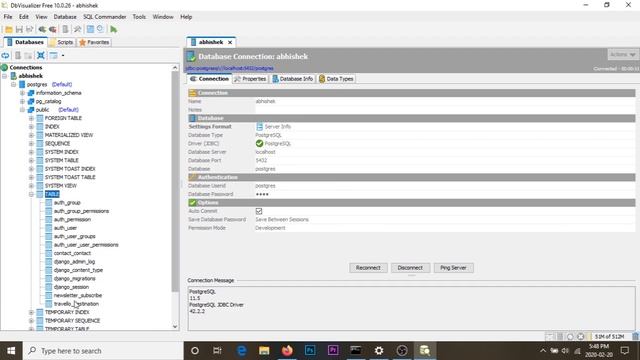Collapse the TABLE node
The width and height of the screenshot is (640, 360).
pyautogui.click(x=31, y=194)
